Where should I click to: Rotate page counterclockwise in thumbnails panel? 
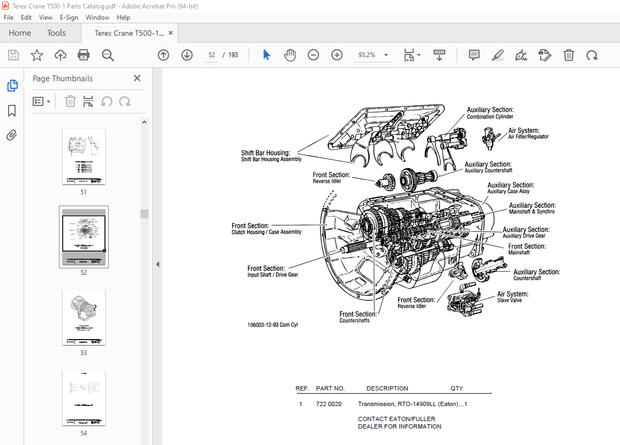[x=106, y=102]
